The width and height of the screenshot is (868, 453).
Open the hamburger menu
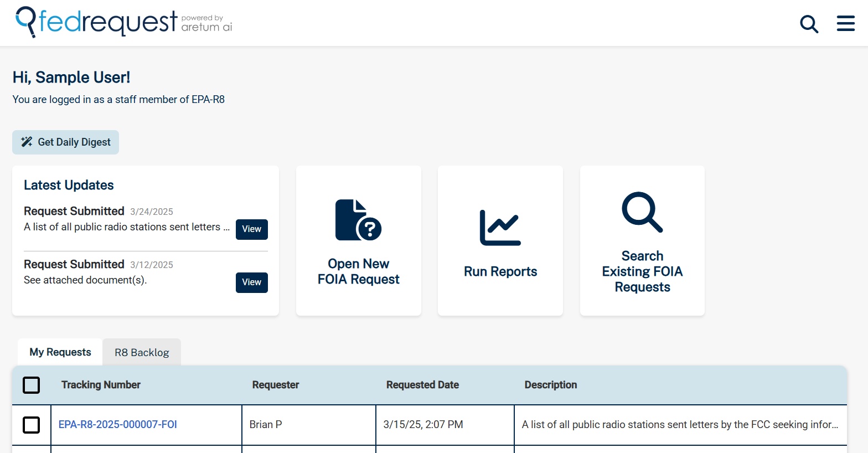click(x=846, y=23)
